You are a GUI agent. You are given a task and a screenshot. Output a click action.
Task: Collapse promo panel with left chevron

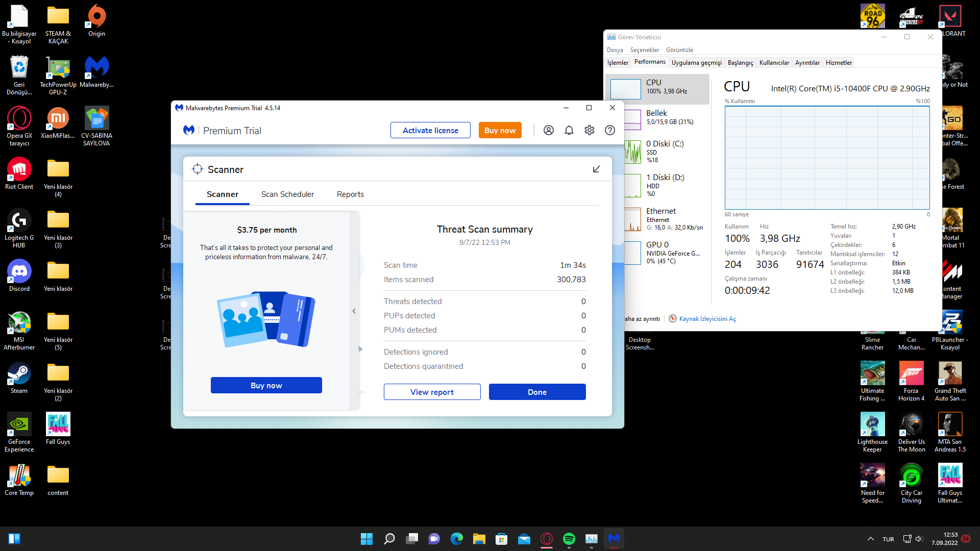coord(354,311)
